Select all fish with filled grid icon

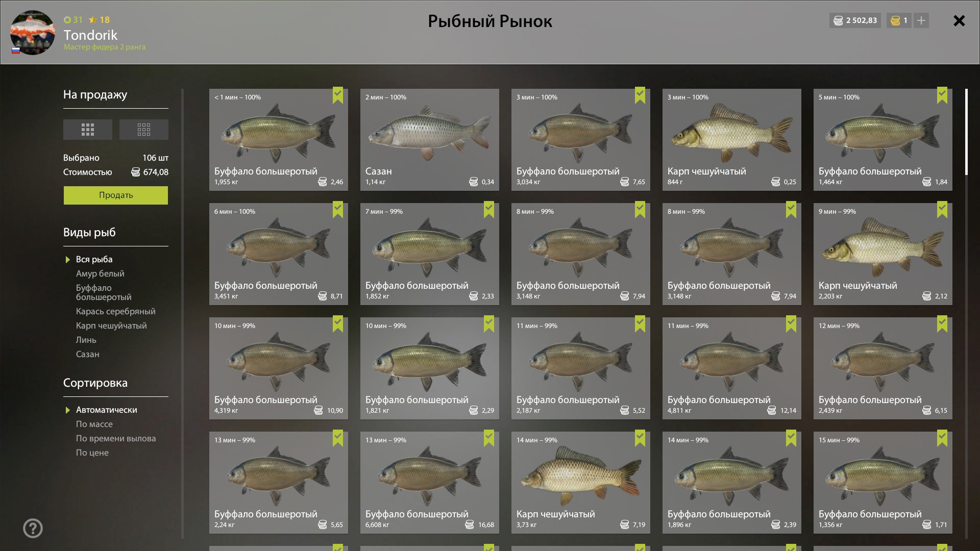point(87,130)
